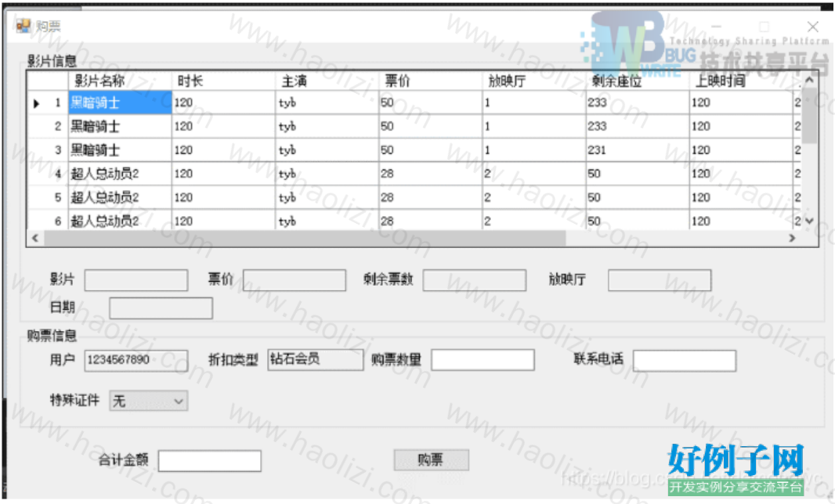Click the price 28 cell in row 4

pos(430,174)
